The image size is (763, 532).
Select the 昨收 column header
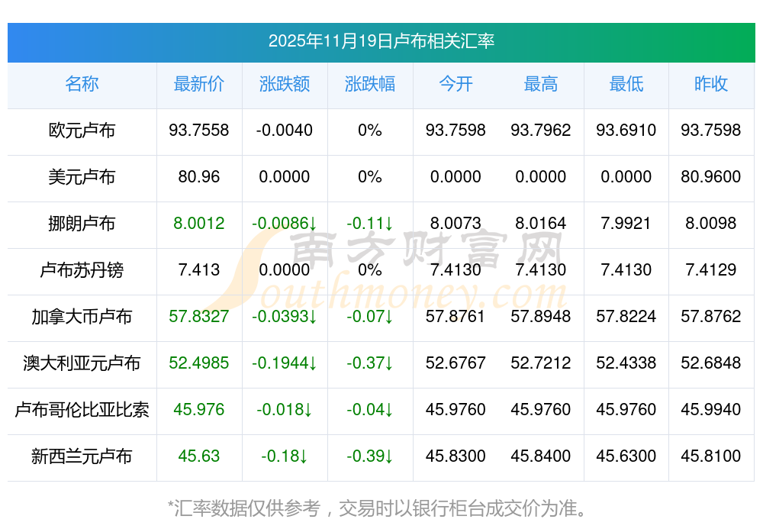(711, 84)
